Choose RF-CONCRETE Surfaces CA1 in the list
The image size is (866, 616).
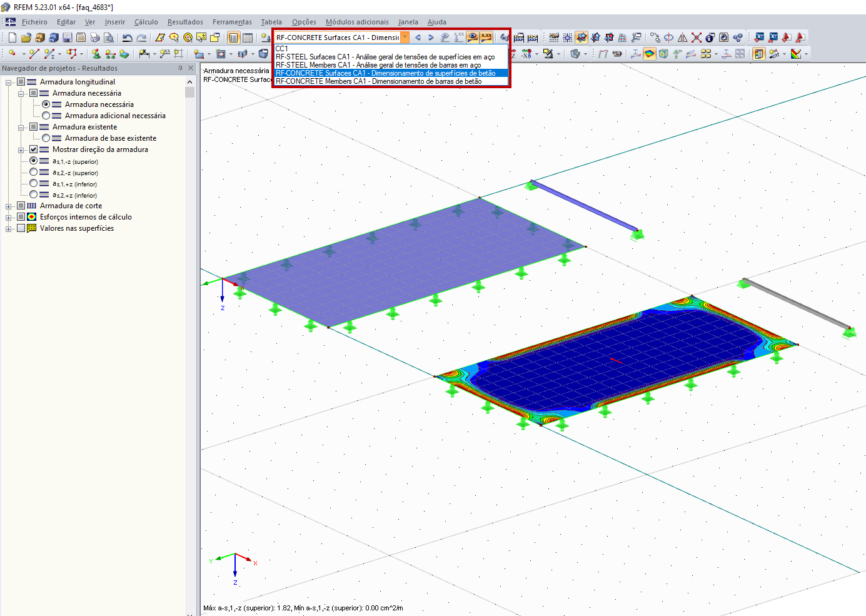(x=391, y=73)
